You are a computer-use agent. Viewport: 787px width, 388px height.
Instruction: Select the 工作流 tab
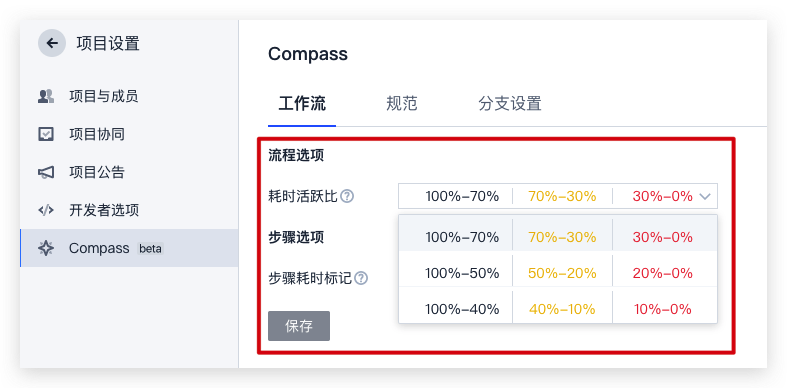(x=302, y=104)
